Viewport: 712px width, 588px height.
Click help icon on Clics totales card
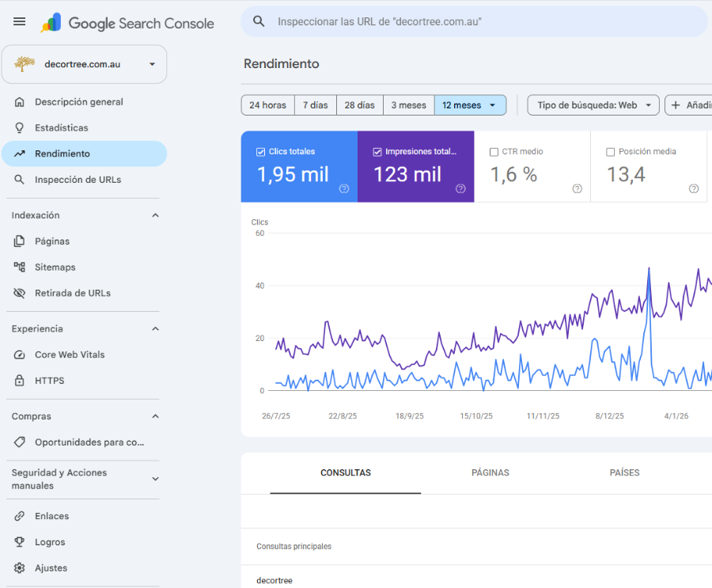pyautogui.click(x=344, y=188)
